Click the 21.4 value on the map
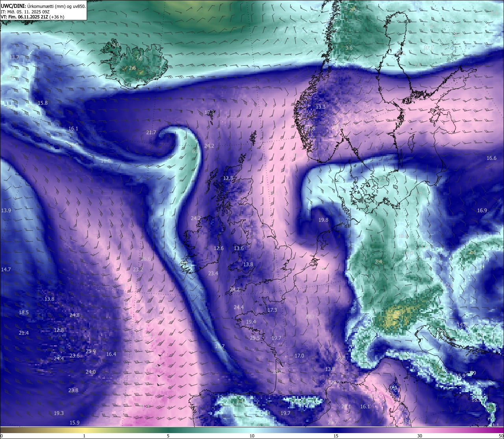The image size is (504, 439). point(24,333)
